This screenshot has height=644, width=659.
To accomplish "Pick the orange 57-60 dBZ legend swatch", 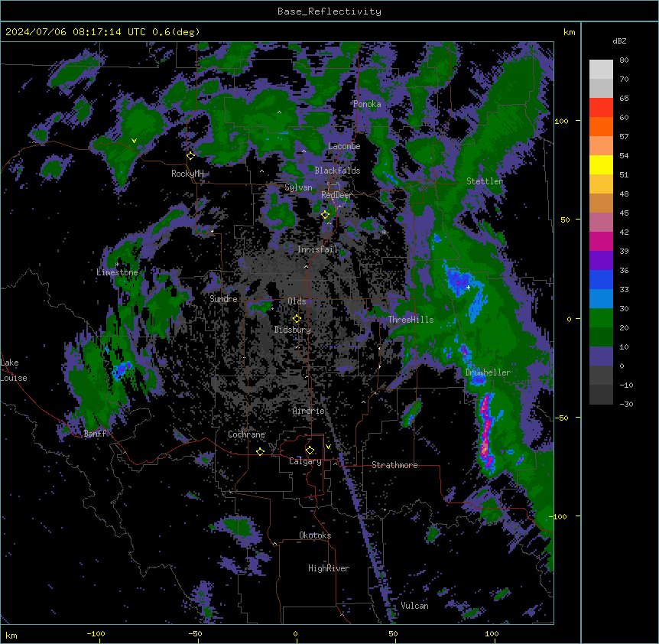I will pos(601,126).
